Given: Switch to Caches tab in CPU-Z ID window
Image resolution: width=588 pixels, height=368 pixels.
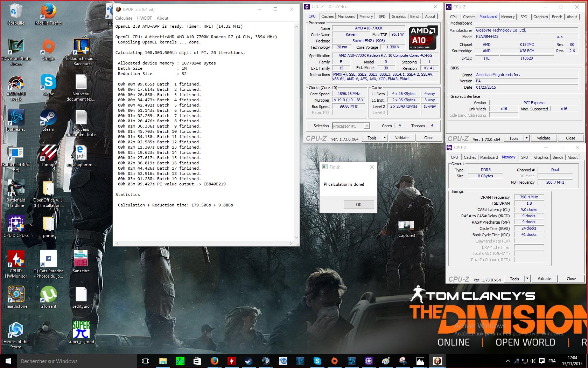Looking at the screenshot, I should [x=328, y=16].
